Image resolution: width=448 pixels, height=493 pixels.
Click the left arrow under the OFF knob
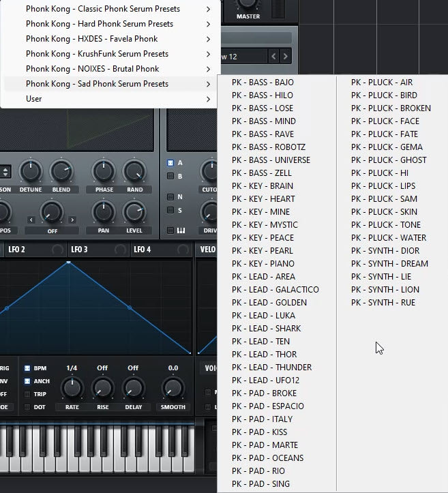point(31,220)
